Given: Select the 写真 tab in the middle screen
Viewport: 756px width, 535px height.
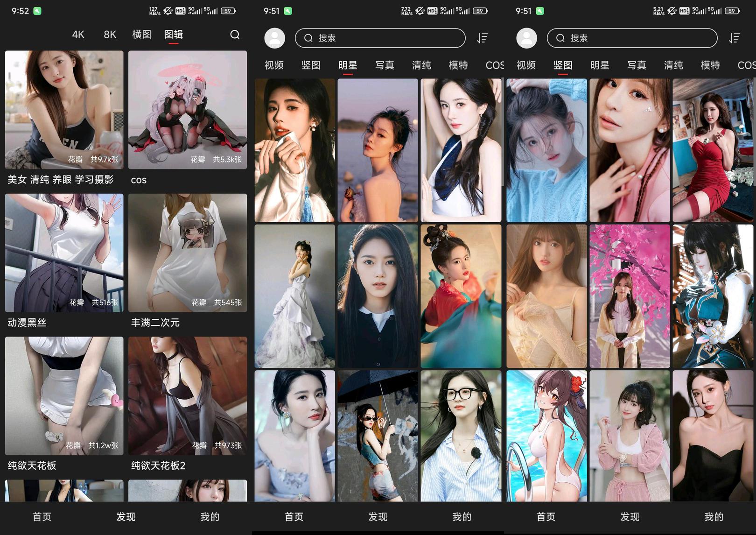Looking at the screenshot, I should (x=385, y=65).
